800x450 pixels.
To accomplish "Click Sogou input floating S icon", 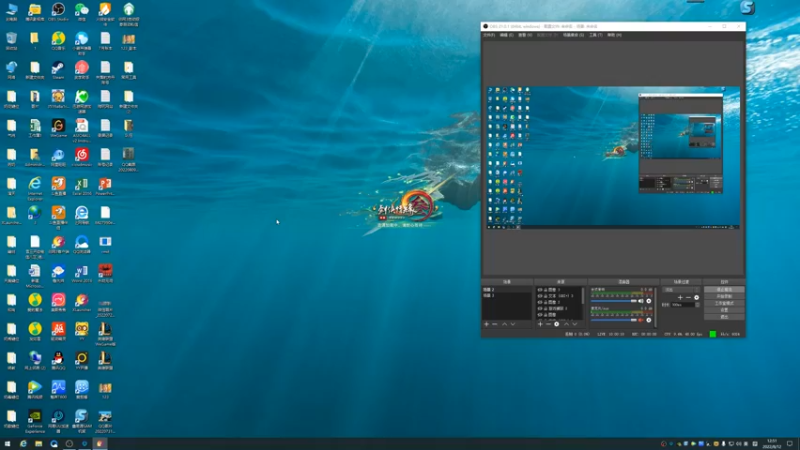I will pos(747,7).
